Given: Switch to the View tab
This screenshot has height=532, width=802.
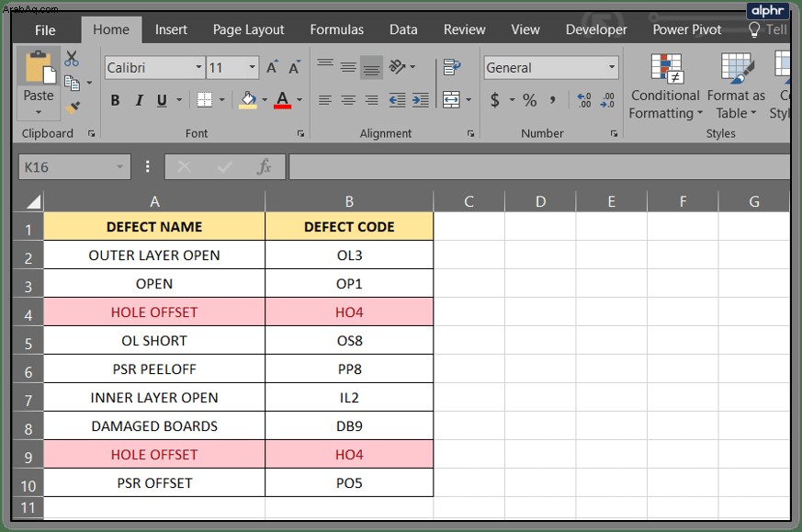Looking at the screenshot, I should 525,29.
